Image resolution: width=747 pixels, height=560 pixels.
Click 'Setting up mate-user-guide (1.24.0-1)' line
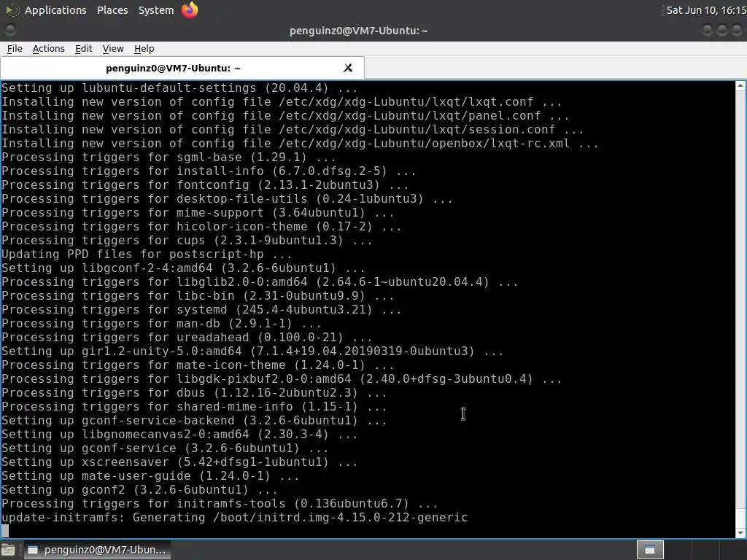coord(150,475)
